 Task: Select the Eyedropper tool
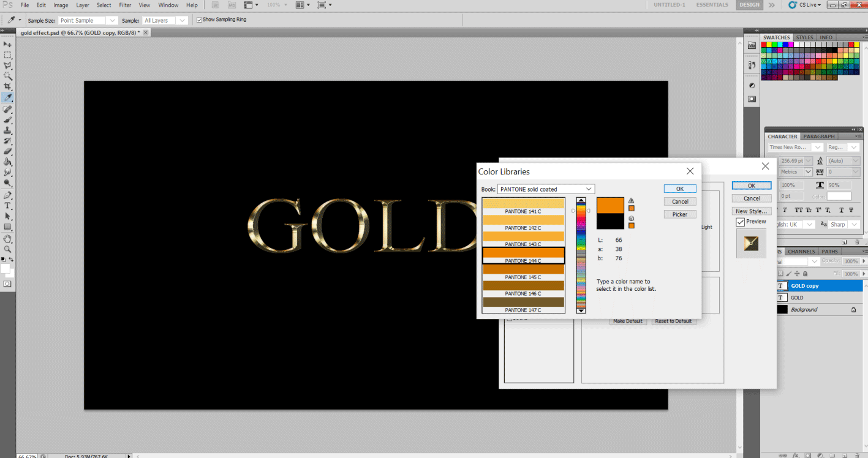(x=8, y=95)
